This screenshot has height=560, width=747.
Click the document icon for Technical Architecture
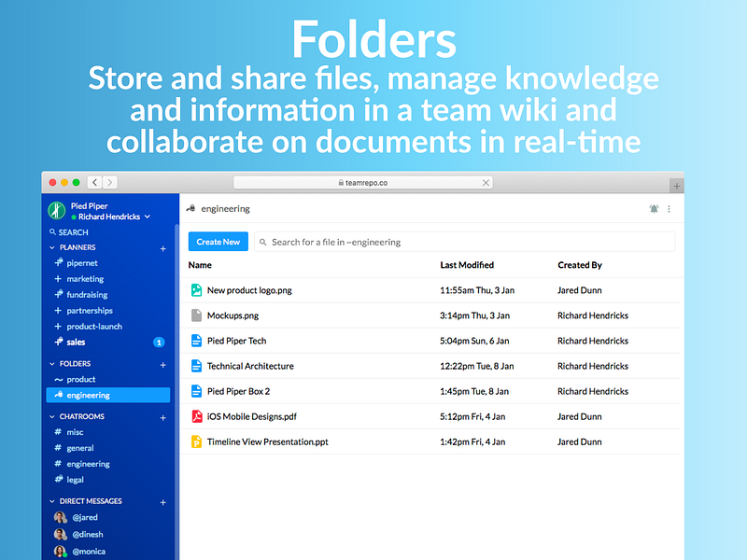196,366
